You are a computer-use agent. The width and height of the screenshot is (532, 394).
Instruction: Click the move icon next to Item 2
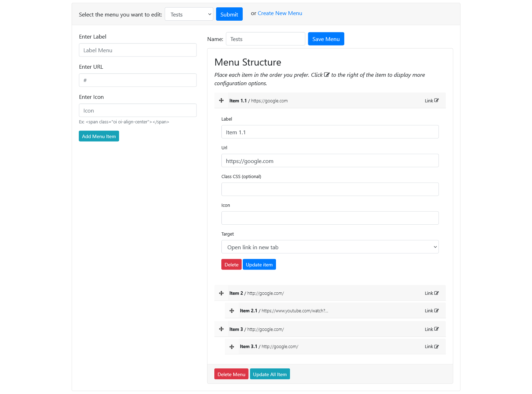point(221,293)
